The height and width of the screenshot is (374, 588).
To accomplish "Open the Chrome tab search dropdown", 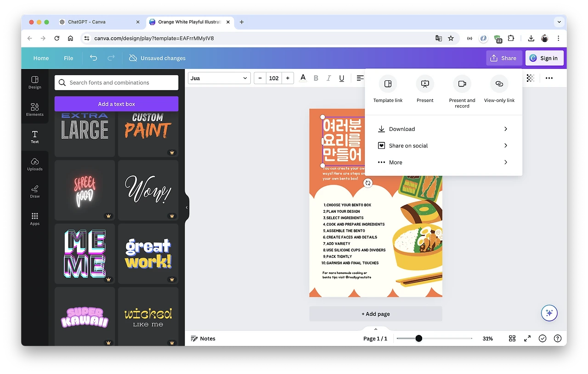I will (559, 22).
